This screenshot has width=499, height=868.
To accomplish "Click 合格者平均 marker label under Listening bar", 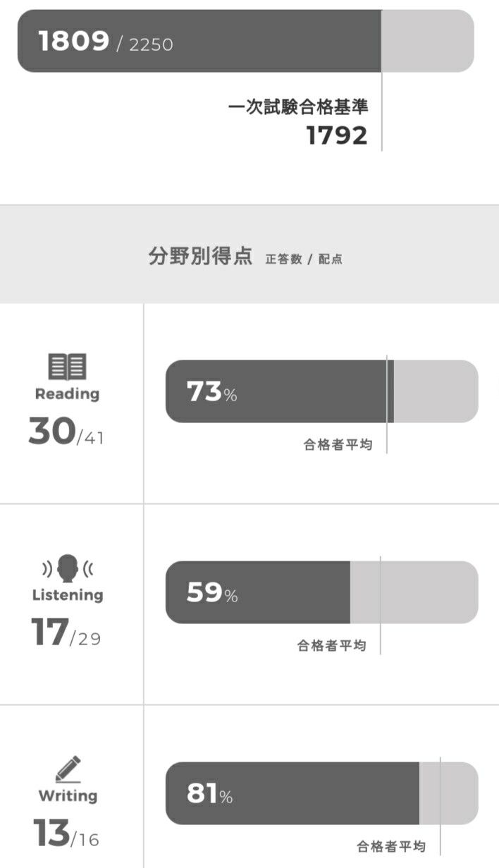I will click(331, 646).
